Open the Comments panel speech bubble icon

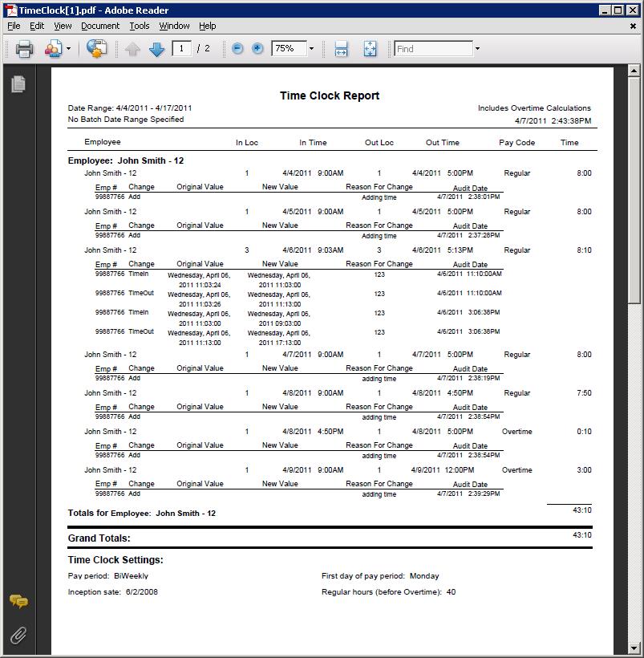click(18, 601)
